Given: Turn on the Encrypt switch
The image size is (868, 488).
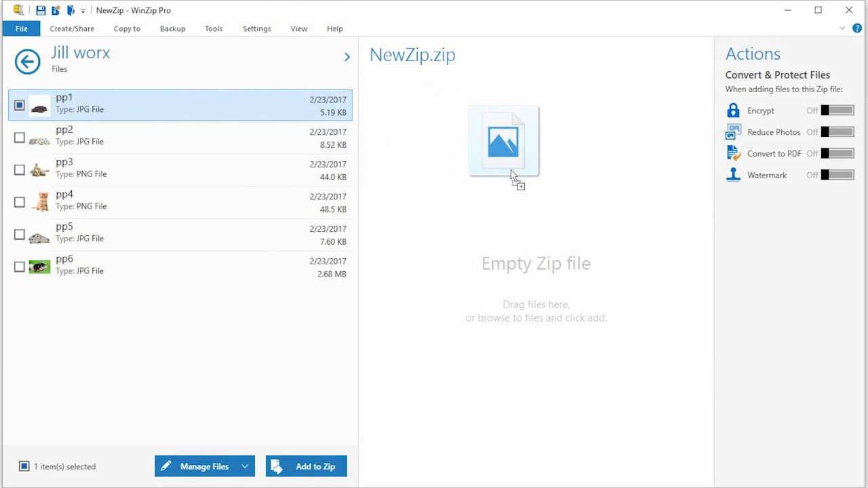Looking at the screenshot, I should tap(837, 110).
